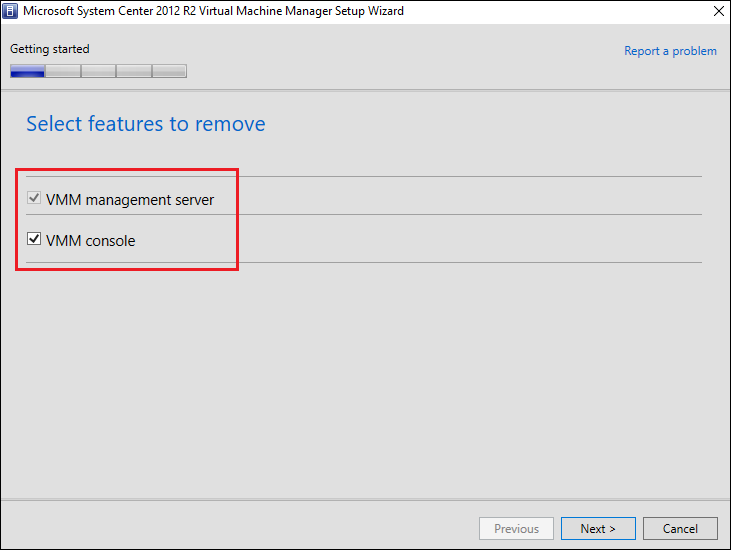
Task: Proceed with the Next button
Action: click(598, 529)
